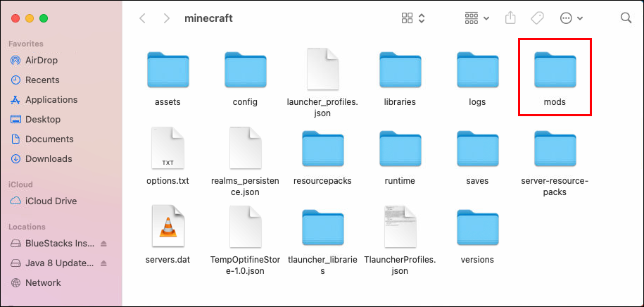The height and width of the screenshot is (307, 644).
Task: Select Applications in the sidebar
Action: click(x=51, y=100)
